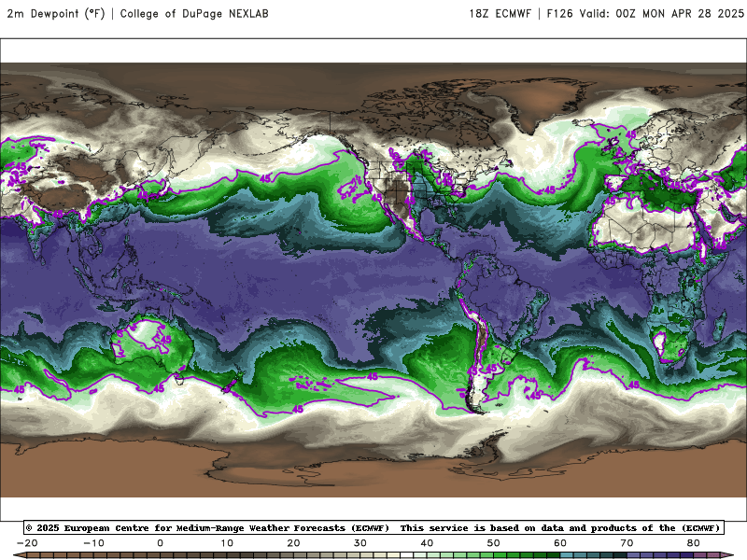Select the "40" colorbar label
The width and height of the screenshot is (747, 560).
pos(427,543)
